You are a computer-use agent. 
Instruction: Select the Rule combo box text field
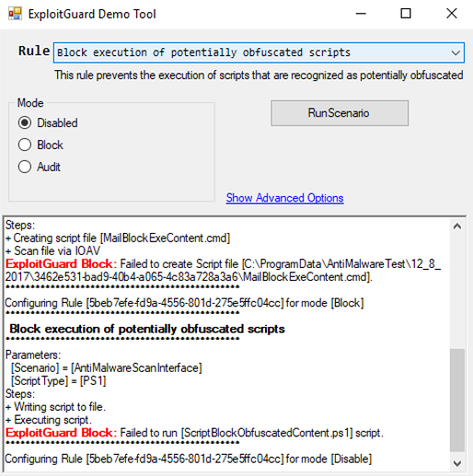(250, 52)
